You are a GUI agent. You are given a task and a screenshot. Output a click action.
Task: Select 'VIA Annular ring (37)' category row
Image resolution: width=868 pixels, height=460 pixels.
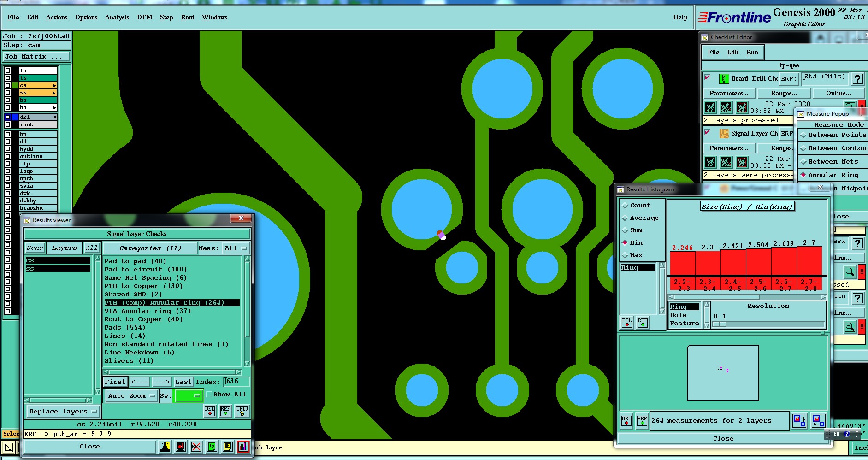[148, 311]
